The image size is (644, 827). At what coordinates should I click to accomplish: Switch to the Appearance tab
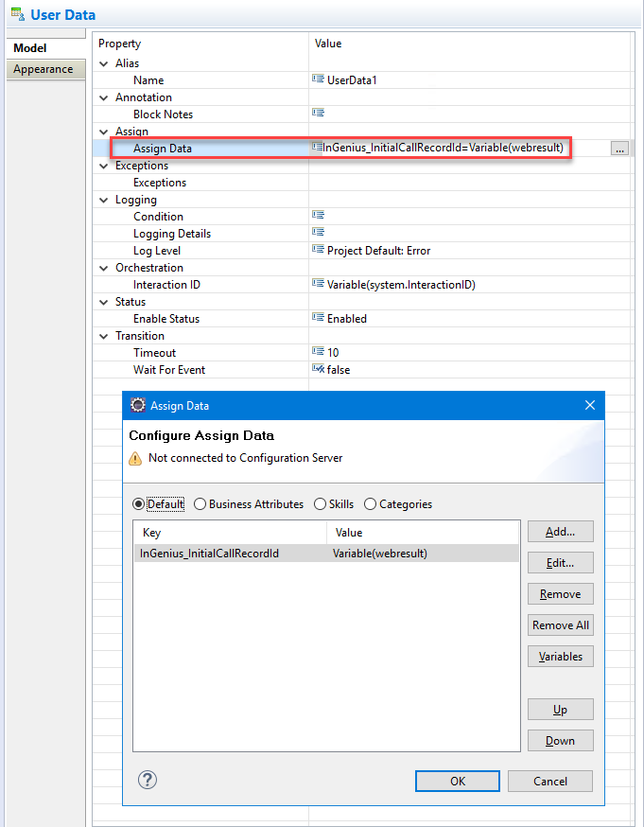(43, 69)
